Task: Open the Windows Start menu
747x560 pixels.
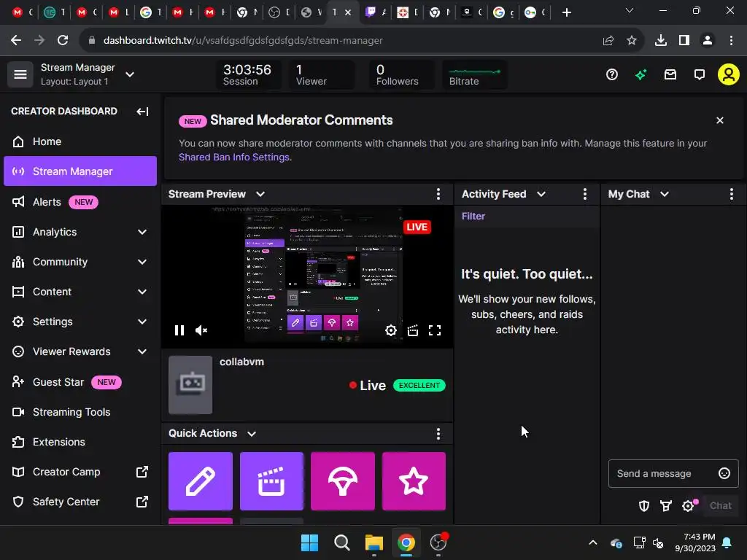Action: [309, 542]
